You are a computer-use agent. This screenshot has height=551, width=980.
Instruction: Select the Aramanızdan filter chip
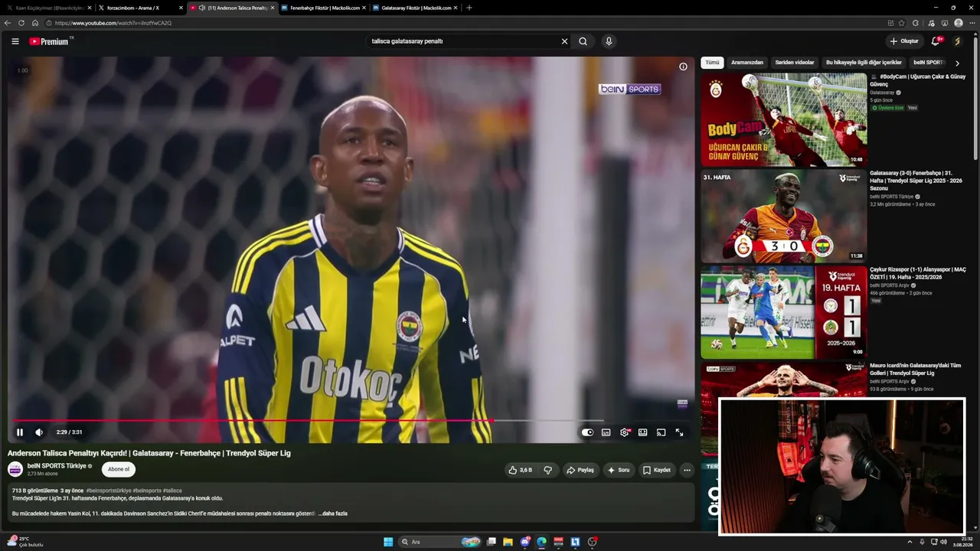pos(747,63)
